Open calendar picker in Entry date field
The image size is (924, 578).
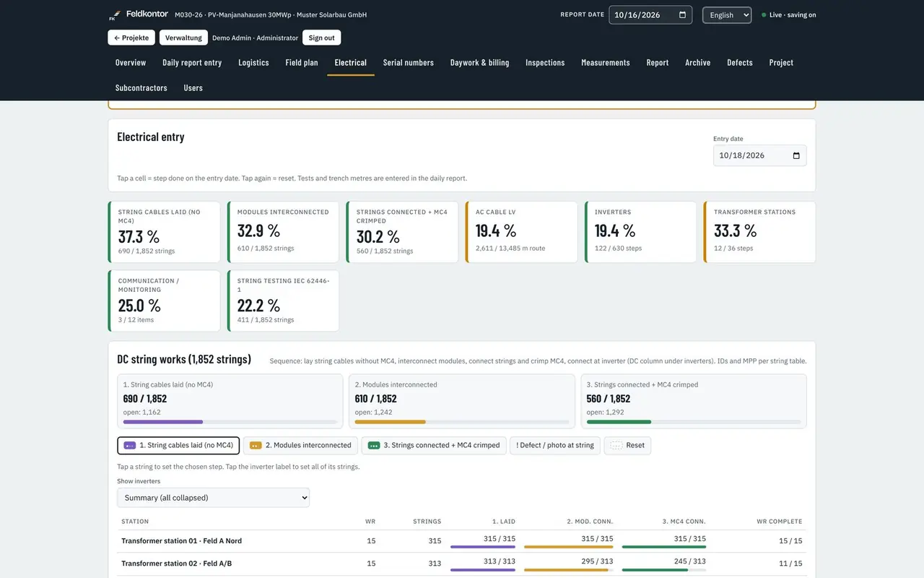click(x=796, y=155)
